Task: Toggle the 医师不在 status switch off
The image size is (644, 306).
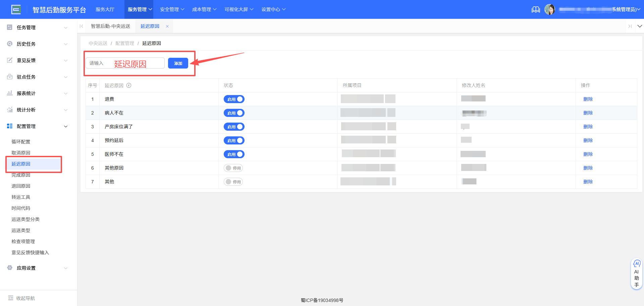Action: click(234, 154)
